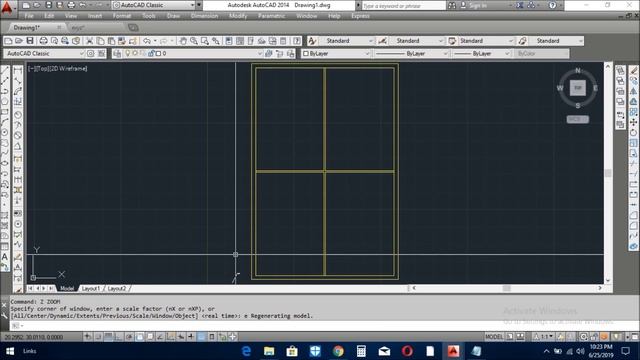Click the Open file toolbar icon

point(19,41)
